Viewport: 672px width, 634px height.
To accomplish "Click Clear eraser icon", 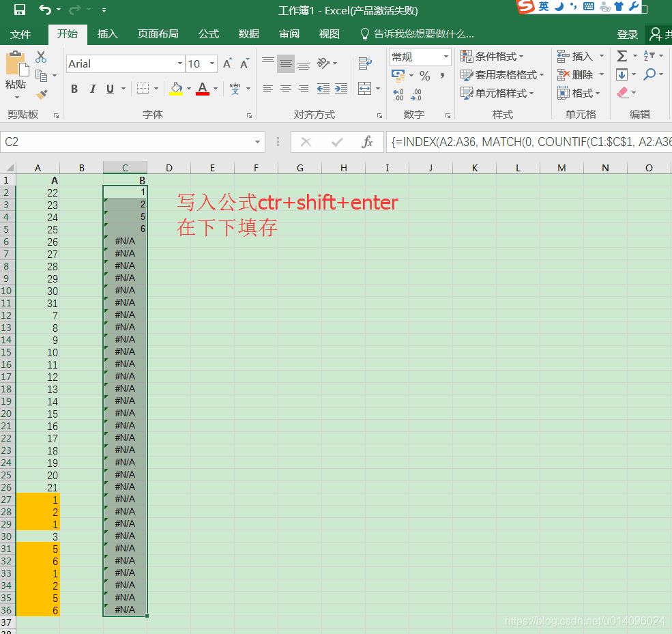I will point(622,93).
